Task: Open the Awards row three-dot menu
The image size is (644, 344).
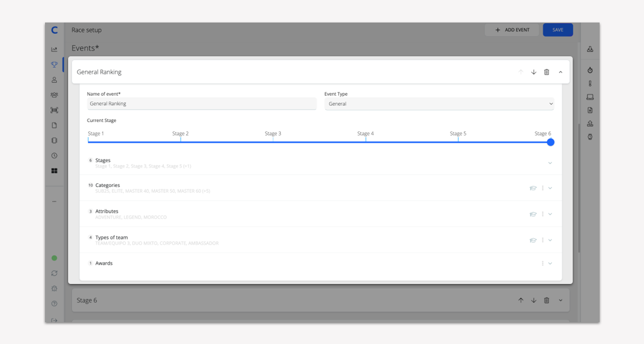Action: 543,263
